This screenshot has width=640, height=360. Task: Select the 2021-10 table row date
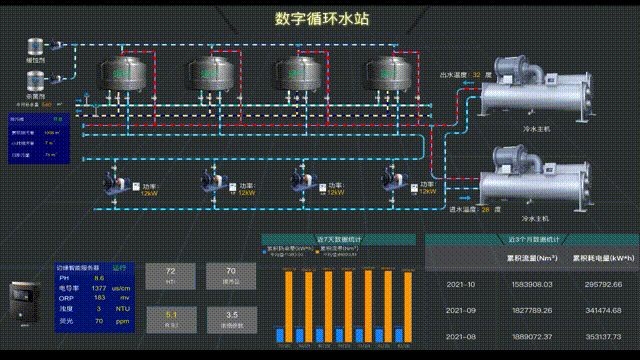coord(461,284)
